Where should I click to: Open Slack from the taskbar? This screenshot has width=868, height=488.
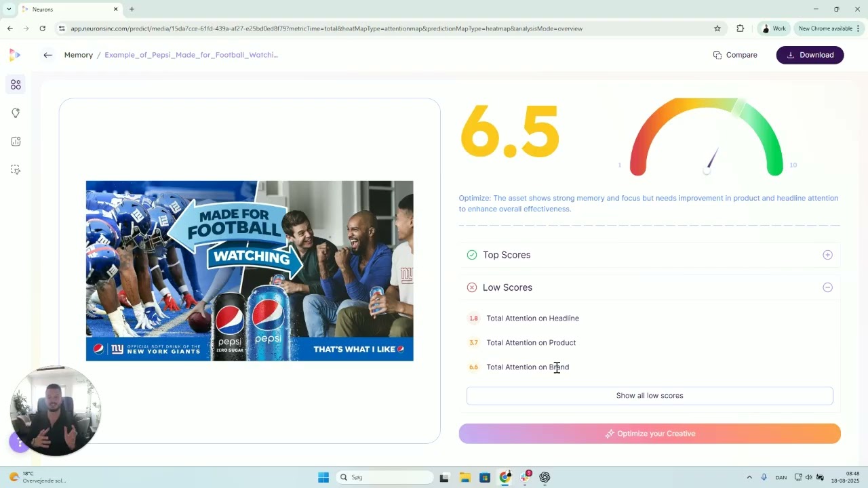[526, 477]
